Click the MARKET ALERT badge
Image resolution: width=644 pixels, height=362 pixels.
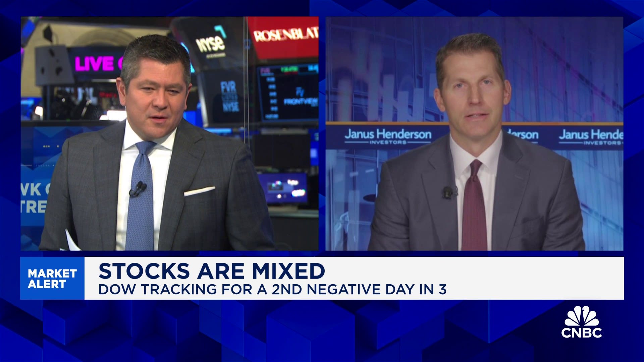tap(52, 279)
